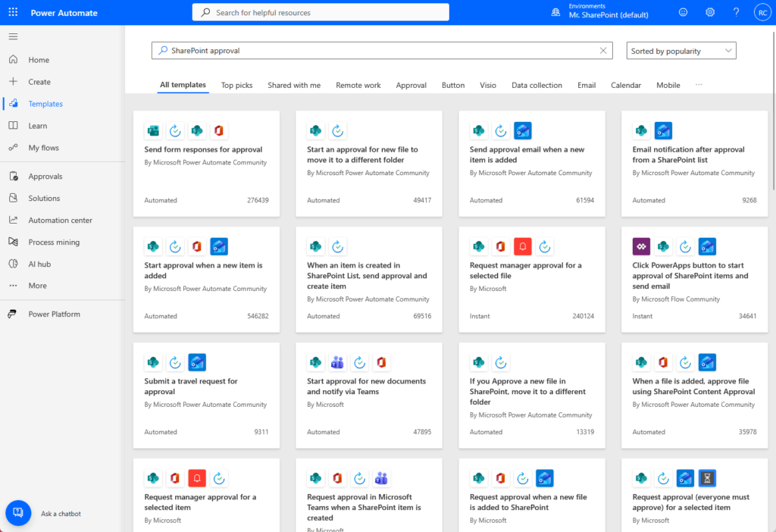
Task: Click the Forms icon on Send form responses card
Action: coord(153,130)
